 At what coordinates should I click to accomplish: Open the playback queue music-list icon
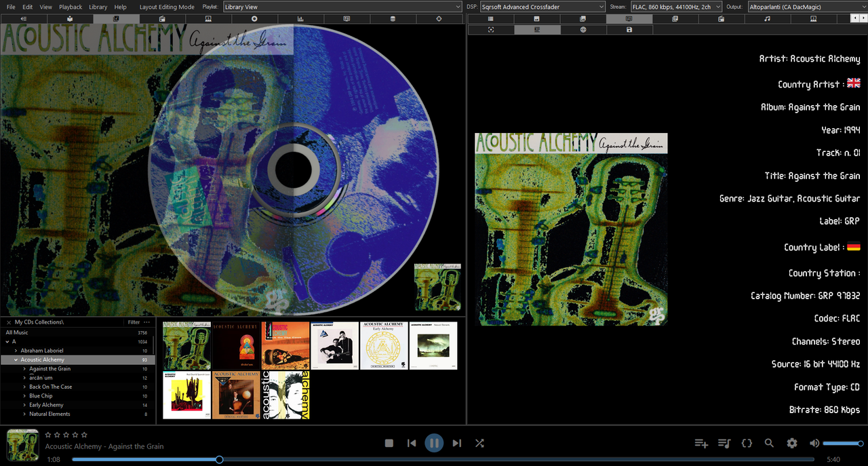point(724,443)
